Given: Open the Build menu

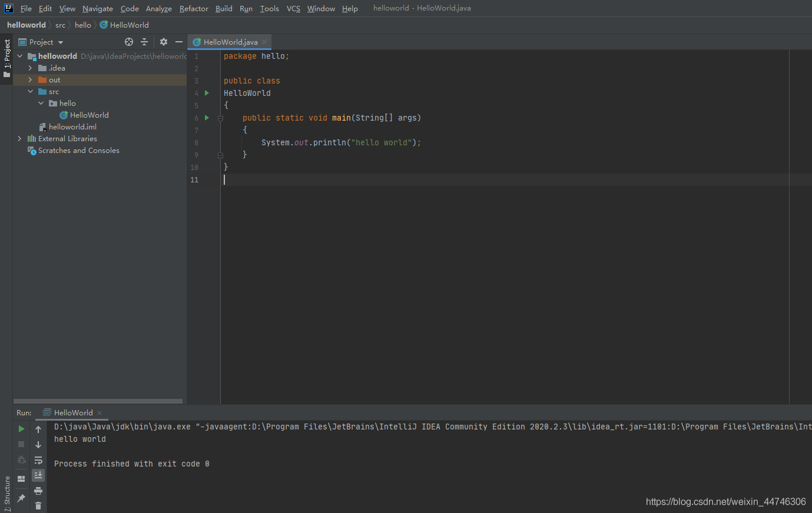Looking at the screenshot, I should click(224, 8).
